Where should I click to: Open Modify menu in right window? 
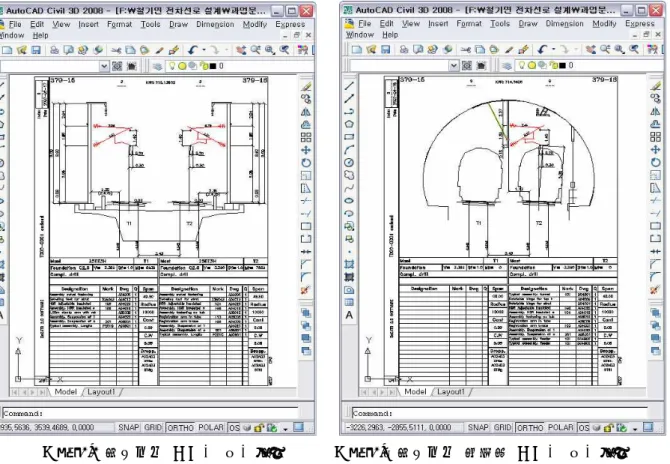(x=604, y=23)
